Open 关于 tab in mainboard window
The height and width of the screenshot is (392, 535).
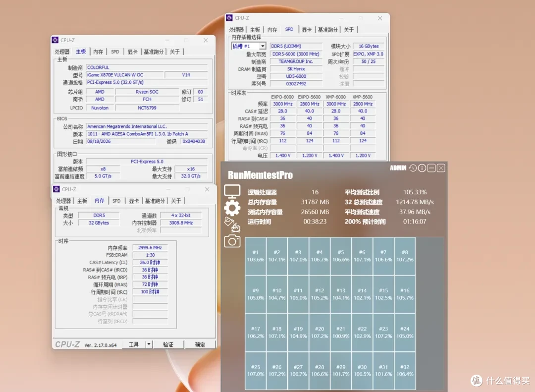coord(175,52)
